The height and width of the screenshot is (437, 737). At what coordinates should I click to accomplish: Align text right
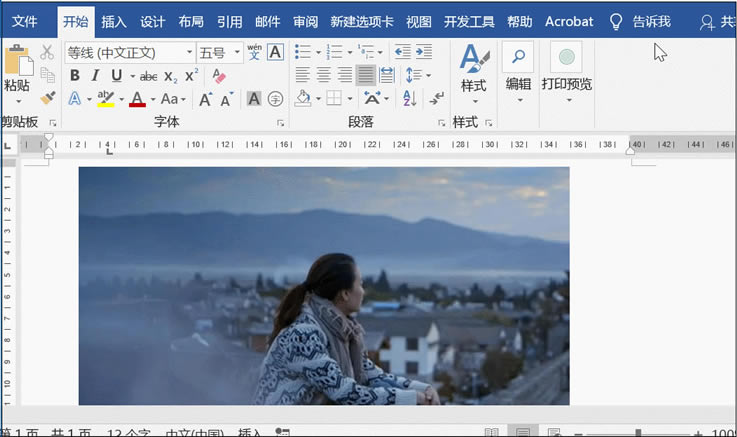click(345, 75)
